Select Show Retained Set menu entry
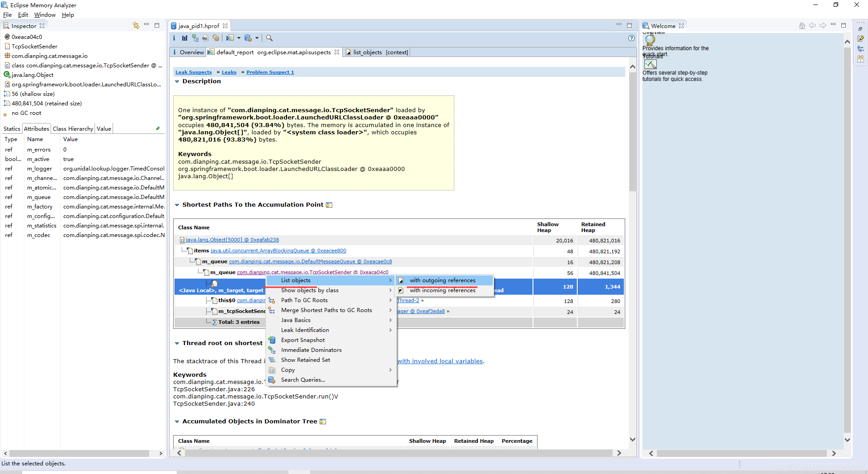The width and height of the screenshot is (868, 474). 331,360
